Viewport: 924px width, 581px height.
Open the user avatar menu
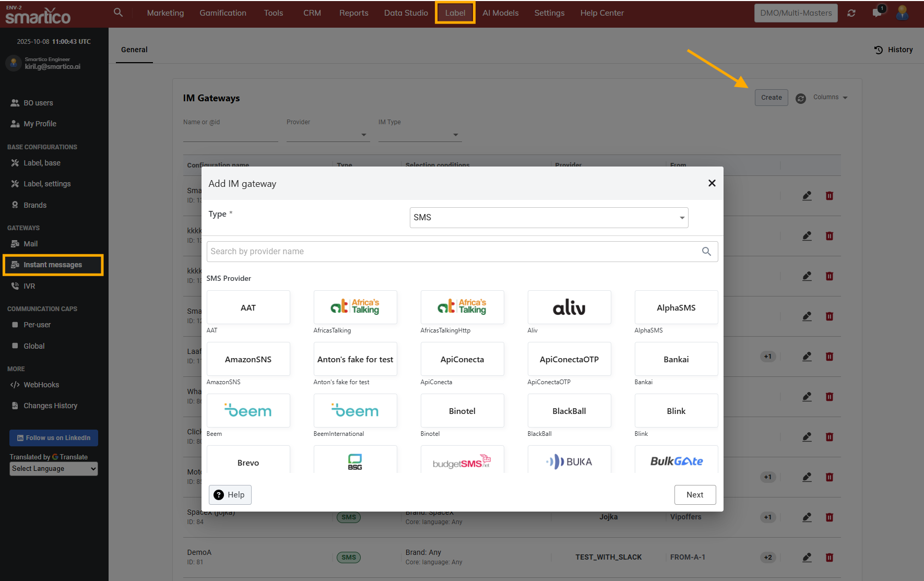click(902, 13)
